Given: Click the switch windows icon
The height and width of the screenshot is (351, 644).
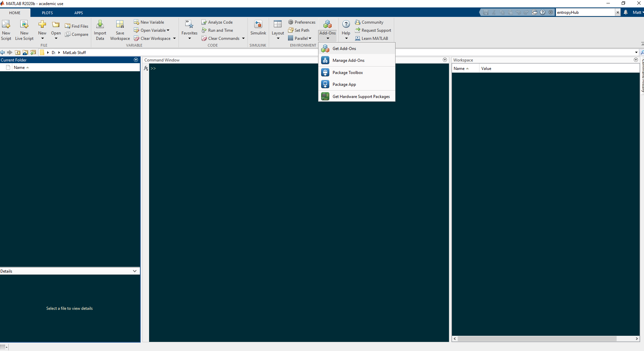Looking at the screenshot, I should [534, 12].
